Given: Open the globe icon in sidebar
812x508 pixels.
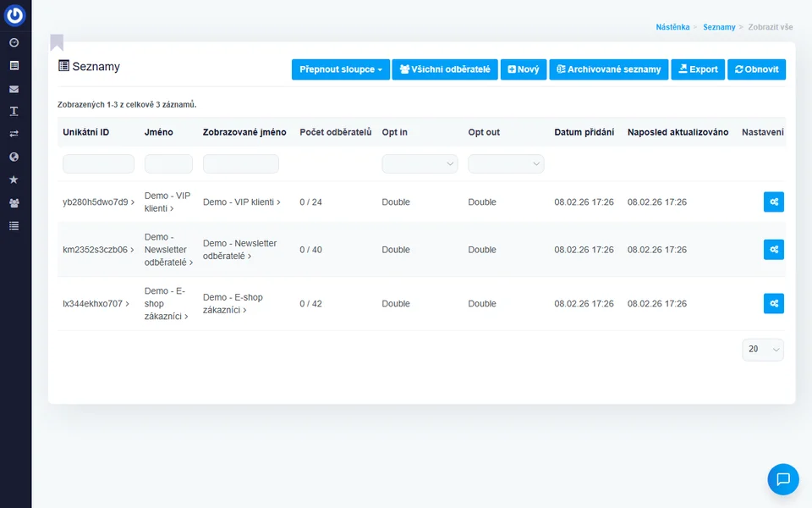Looking at the screenshot, I should (x=14, y=157).
